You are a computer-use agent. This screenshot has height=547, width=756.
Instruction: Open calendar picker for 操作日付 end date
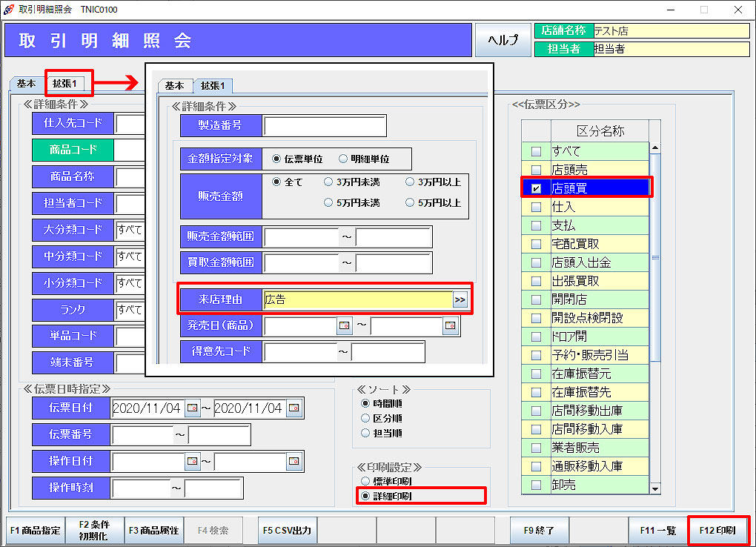coord(295,461)
